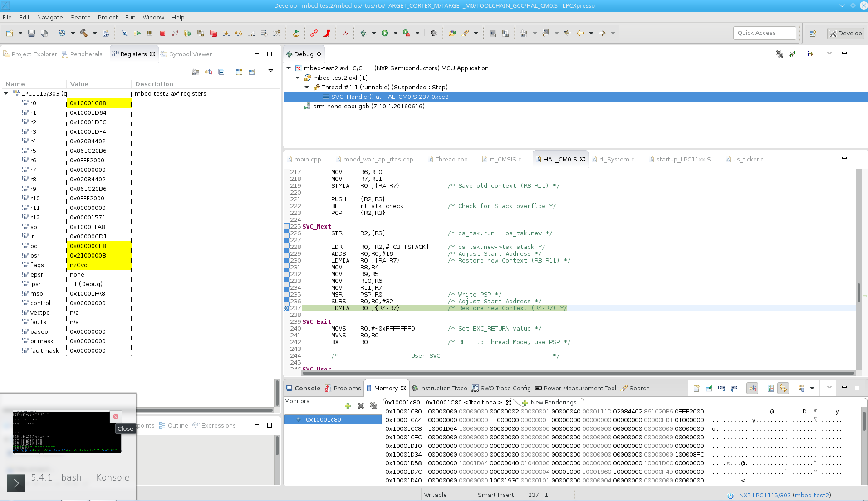Add a new memory monitor with plus icon
This screenshot has width=868, height=501.
point(348,406)
